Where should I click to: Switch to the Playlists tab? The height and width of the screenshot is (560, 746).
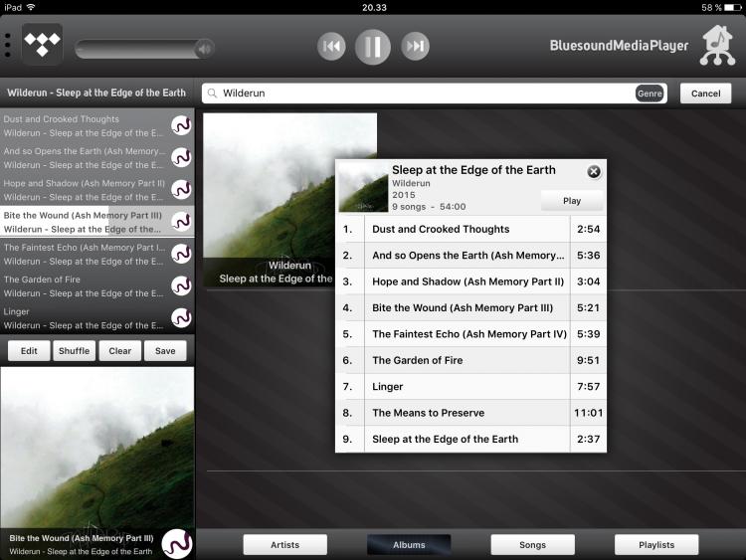coord(656,545)
